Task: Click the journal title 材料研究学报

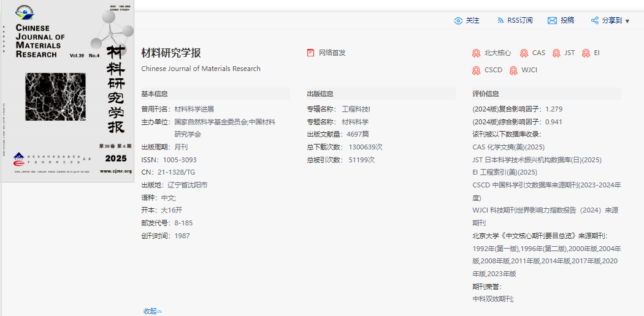Action: [x=171, y=53]
